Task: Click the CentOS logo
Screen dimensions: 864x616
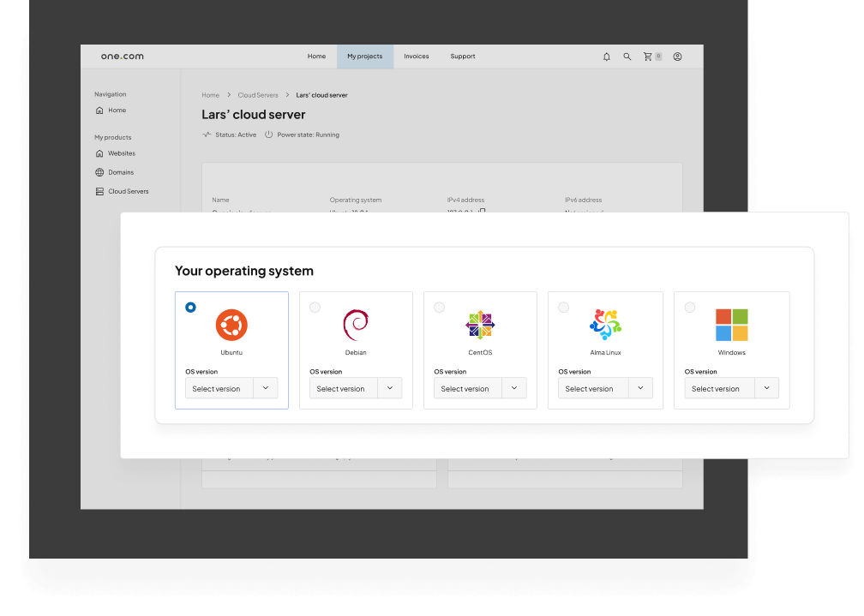Action: click(x=480, y=325)
